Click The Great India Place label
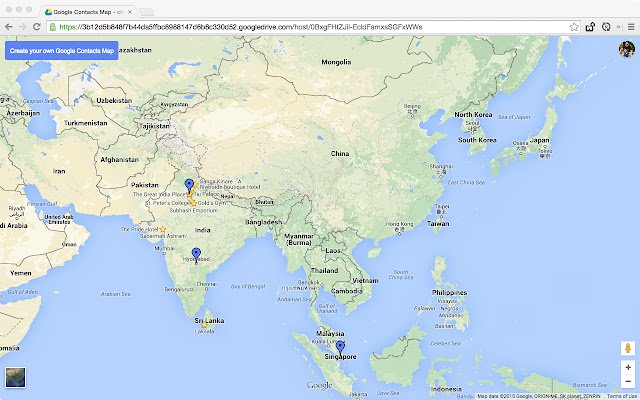The height and width of the screenshot is (400, 640). [159, 194]
